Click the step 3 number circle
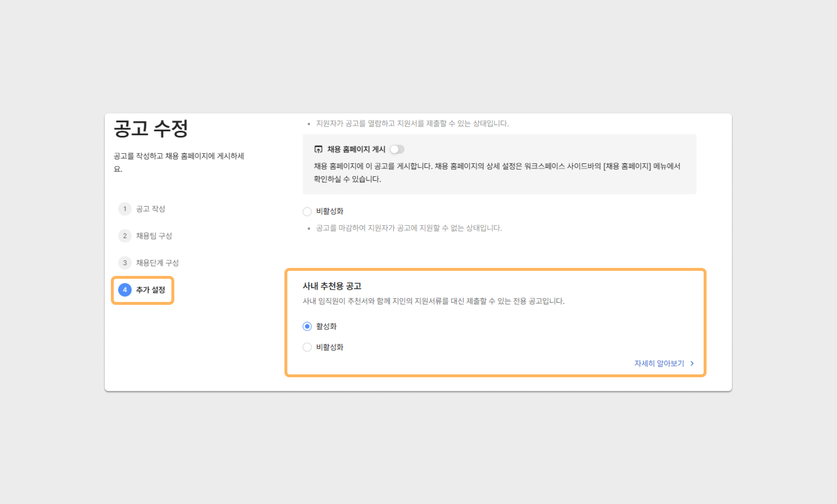Viewport: 837px width, 504px height. tap(125, 262)
